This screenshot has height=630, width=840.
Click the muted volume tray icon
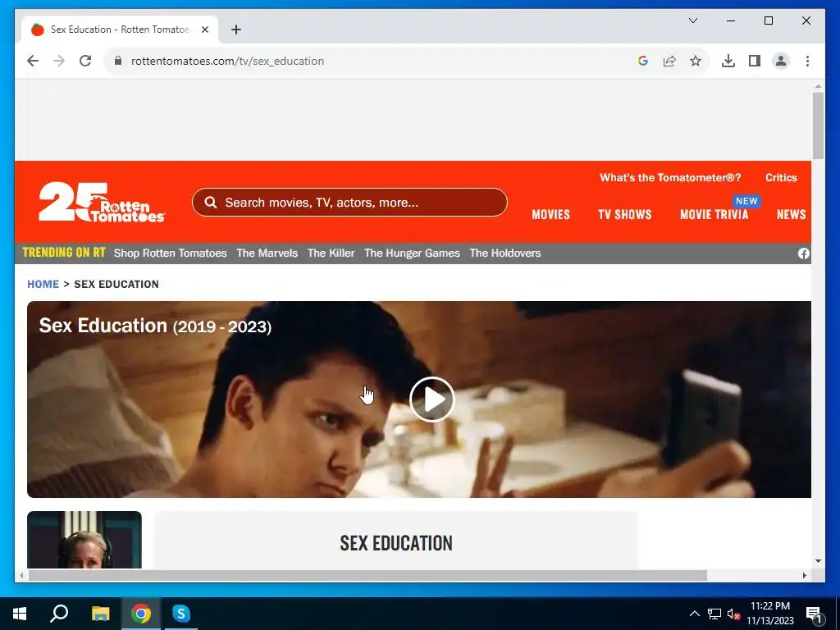(734, 614)
